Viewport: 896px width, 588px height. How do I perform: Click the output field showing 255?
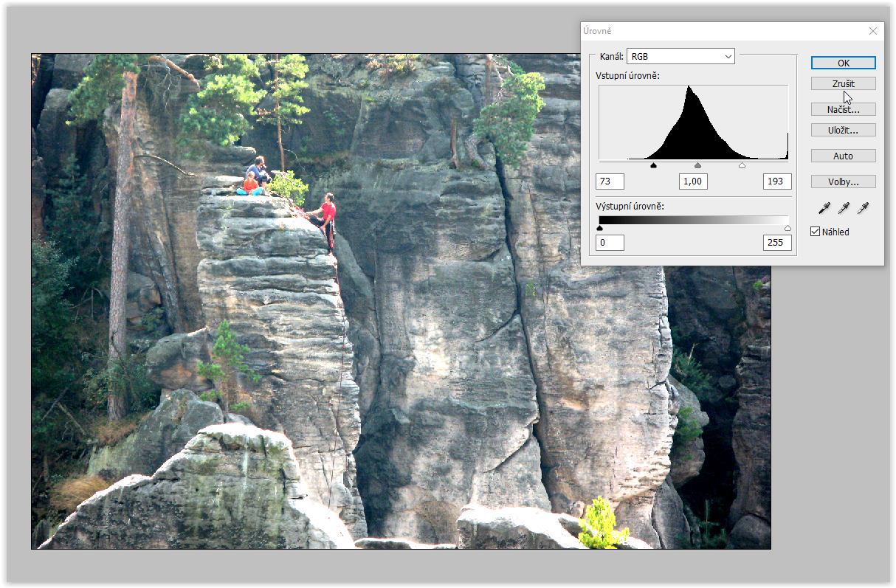tap(777, 242)
